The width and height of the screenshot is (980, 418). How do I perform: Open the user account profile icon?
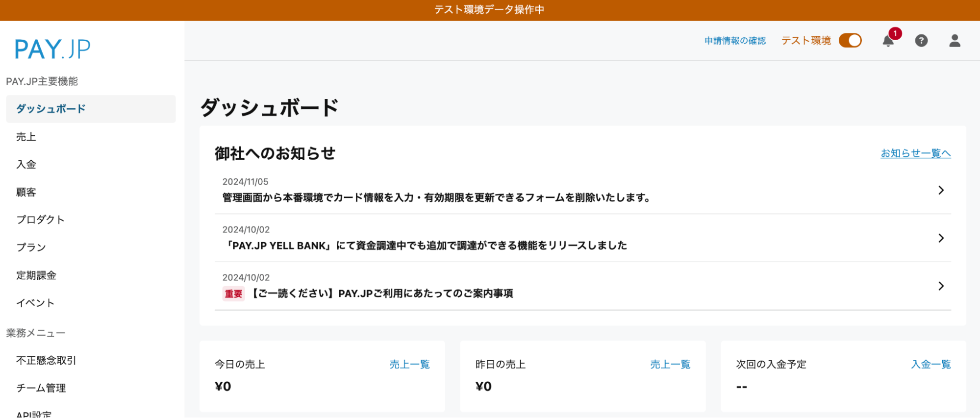955,41
